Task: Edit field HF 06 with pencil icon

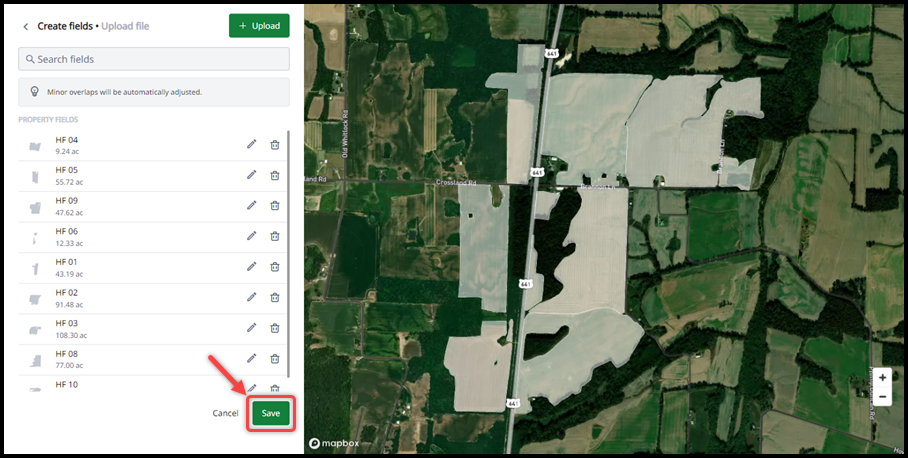Action: (x=251, y=236)
